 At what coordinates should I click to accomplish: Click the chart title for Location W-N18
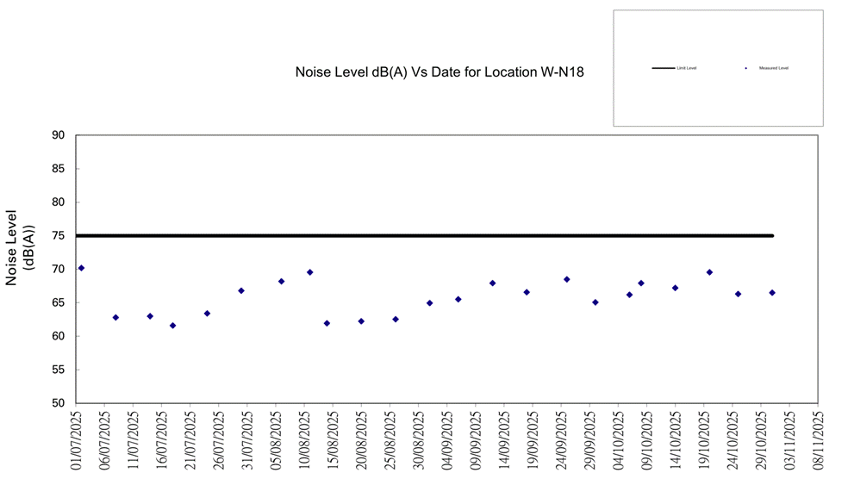coord(440,72)
